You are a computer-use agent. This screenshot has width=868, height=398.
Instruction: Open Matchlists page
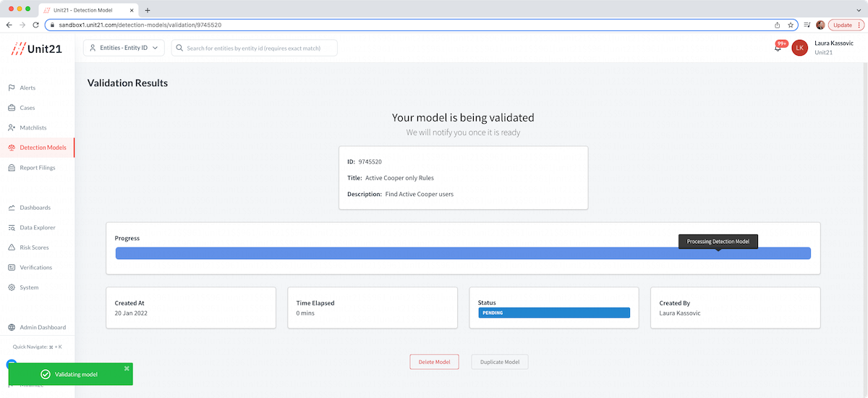(x=33, y=127)
